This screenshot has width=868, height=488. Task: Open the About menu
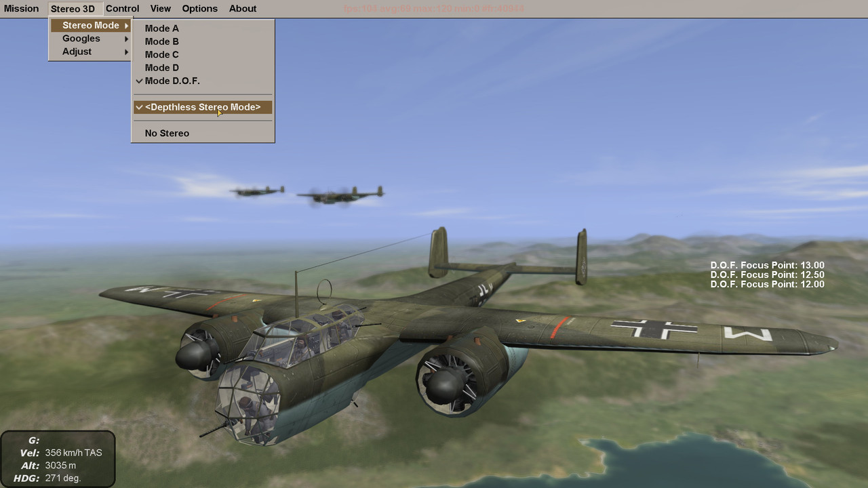(x=243, y=9)
